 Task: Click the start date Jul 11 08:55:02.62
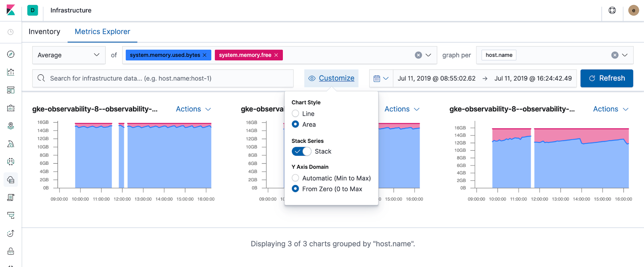437,78
